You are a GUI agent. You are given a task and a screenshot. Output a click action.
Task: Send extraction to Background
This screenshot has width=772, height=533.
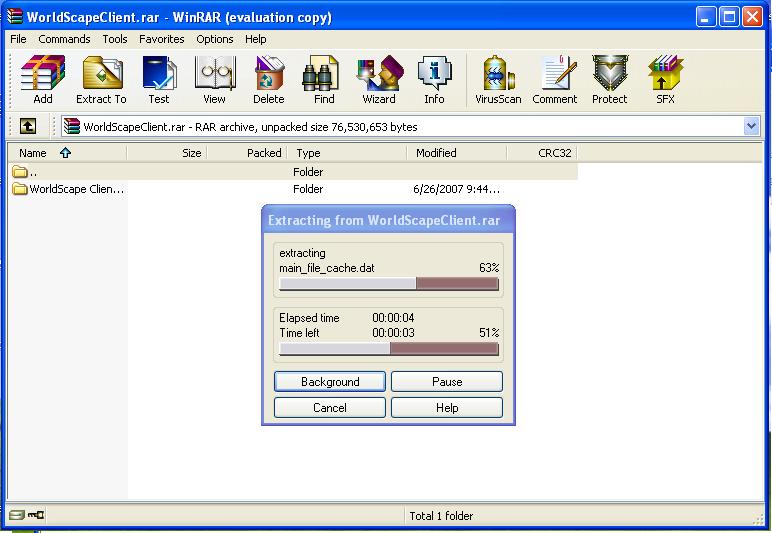pyautogui.click(x=330, y=381)
